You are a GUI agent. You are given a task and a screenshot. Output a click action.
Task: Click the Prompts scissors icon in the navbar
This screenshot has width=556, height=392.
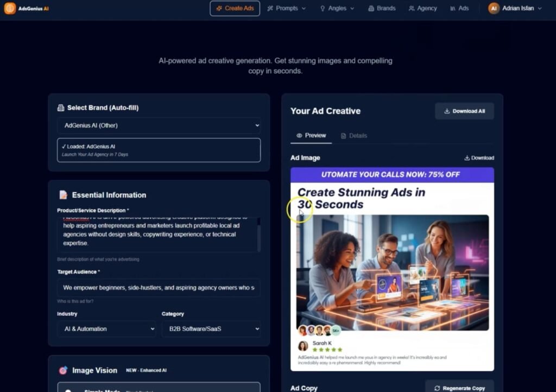click(270, 9)
